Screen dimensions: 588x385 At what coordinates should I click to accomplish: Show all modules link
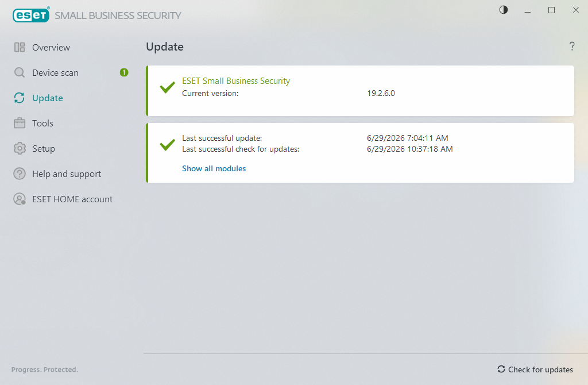point(214,168)
